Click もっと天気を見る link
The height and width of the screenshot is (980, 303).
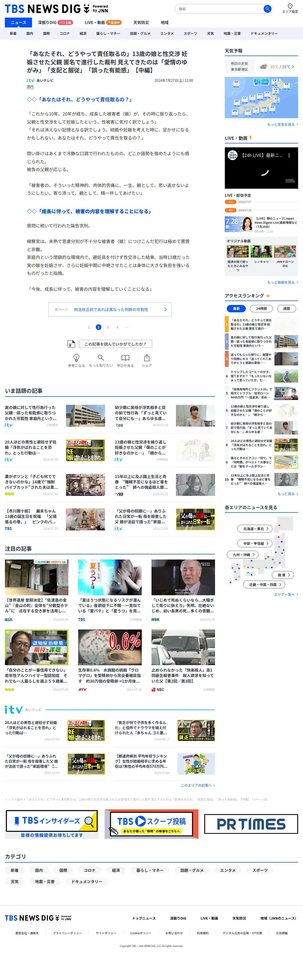tap(282, 124)
